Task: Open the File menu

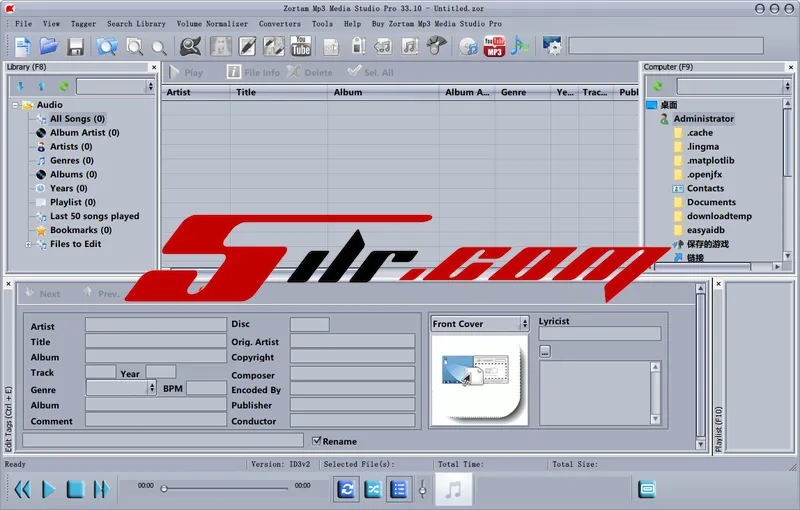Action: [x=23, y=23]
